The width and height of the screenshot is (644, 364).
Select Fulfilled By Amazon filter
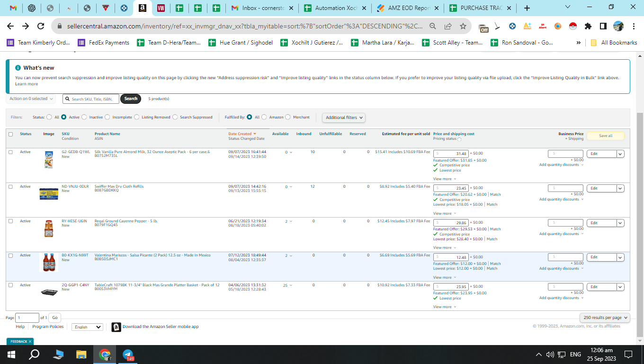click(x=264, y=117)
